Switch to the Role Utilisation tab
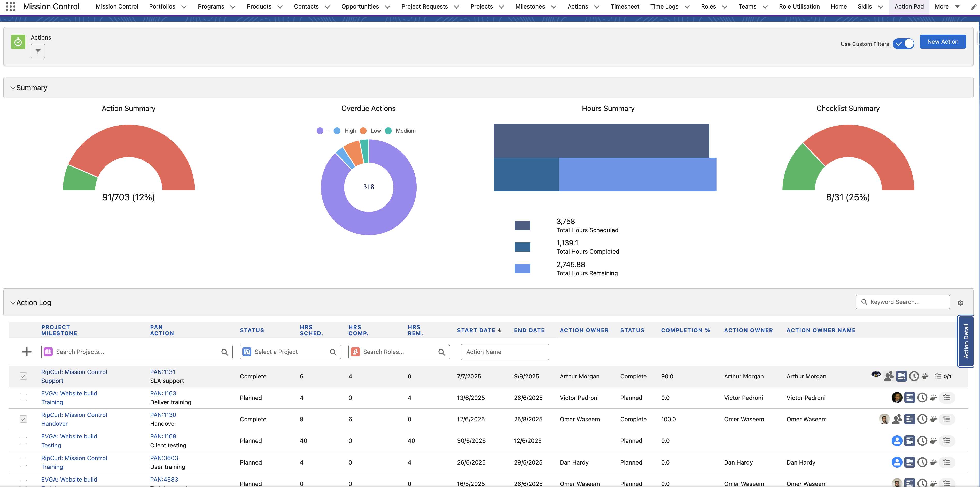 click(x=799, y=6)
